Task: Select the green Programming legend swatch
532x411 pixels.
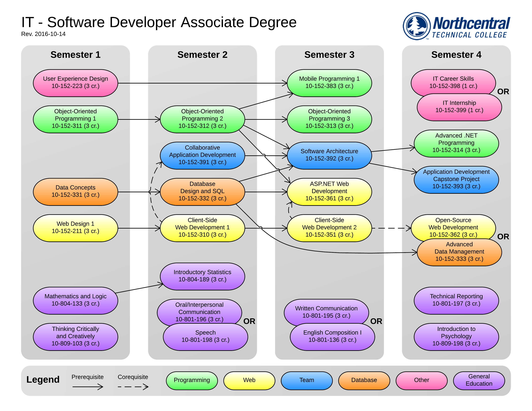Action: pyautogui.click(x=192, y=380)
